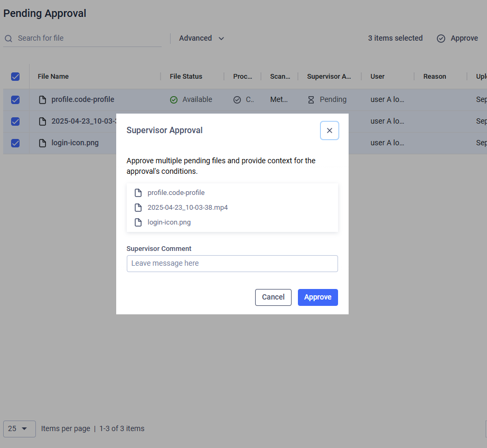Screen dimensions: 487x448
Task: Toggle the select-all checkbox in header
Action: [15, 77]
